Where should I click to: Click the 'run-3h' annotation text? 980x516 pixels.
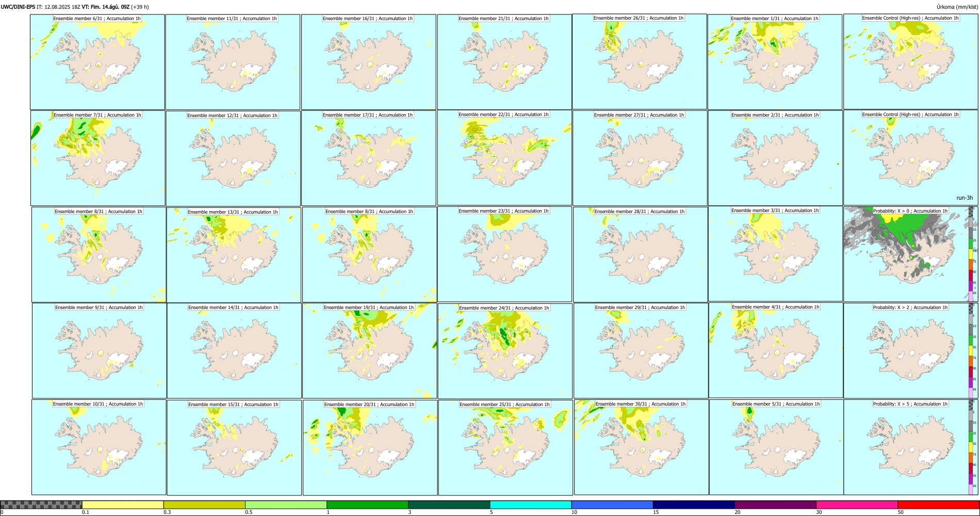click(964, 198)
